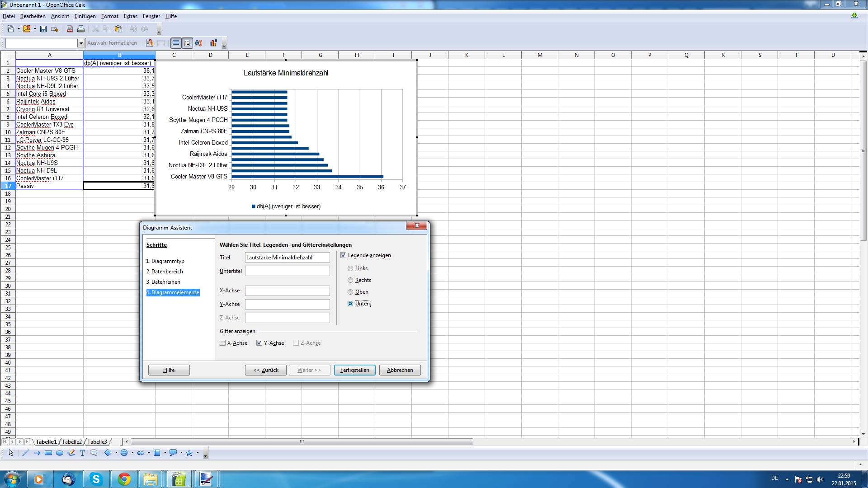Screen dimensions: 868x488
Task: Toggle the legend on/off toolbar icon
Action: point(187,43)
